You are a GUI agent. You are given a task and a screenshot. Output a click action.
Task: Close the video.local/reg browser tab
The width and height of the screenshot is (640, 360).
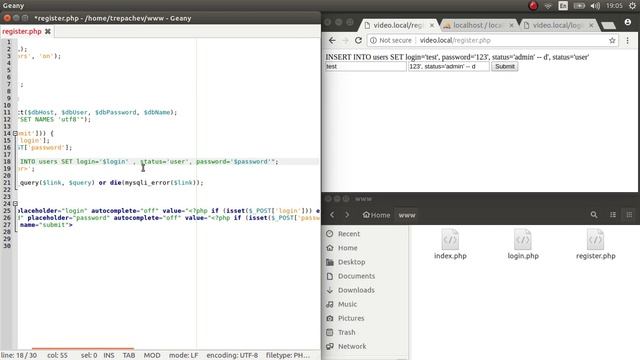pos(432,25)
